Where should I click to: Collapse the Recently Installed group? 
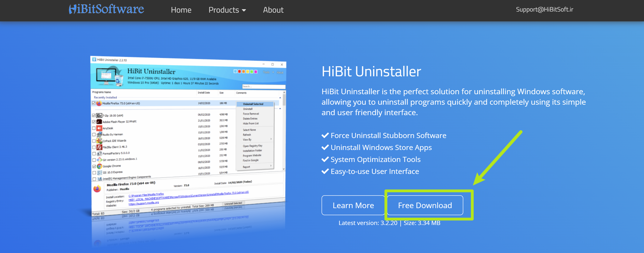pos(280,98)
